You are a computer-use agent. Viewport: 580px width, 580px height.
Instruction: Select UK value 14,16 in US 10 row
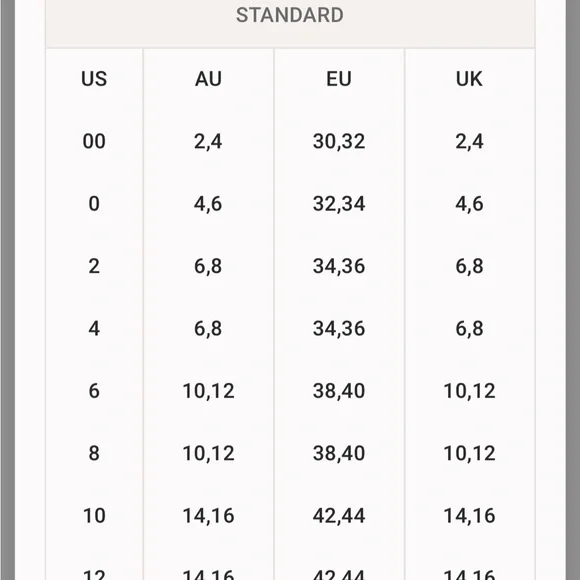469,516
